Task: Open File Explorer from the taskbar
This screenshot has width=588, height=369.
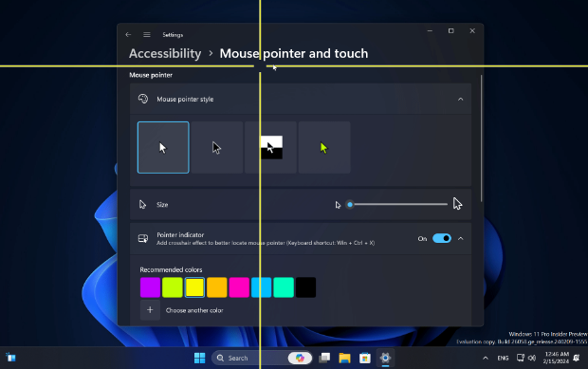Action: coord(344,358)
